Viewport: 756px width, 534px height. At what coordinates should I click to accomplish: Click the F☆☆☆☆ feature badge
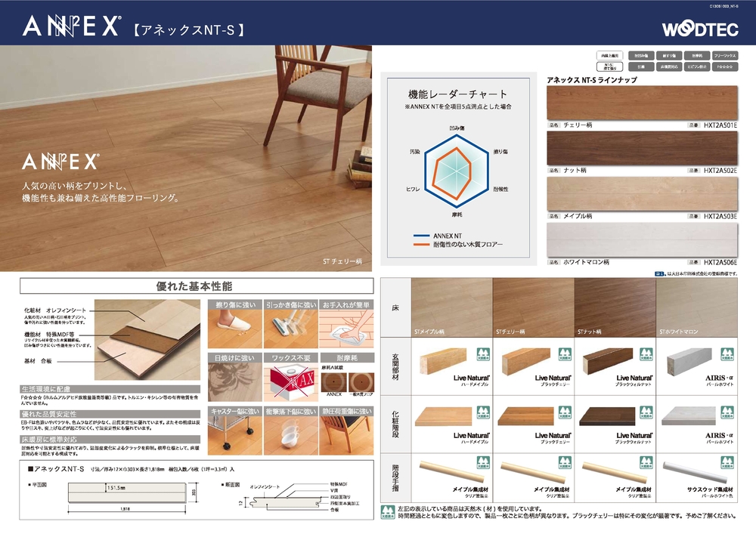(725, 67)
